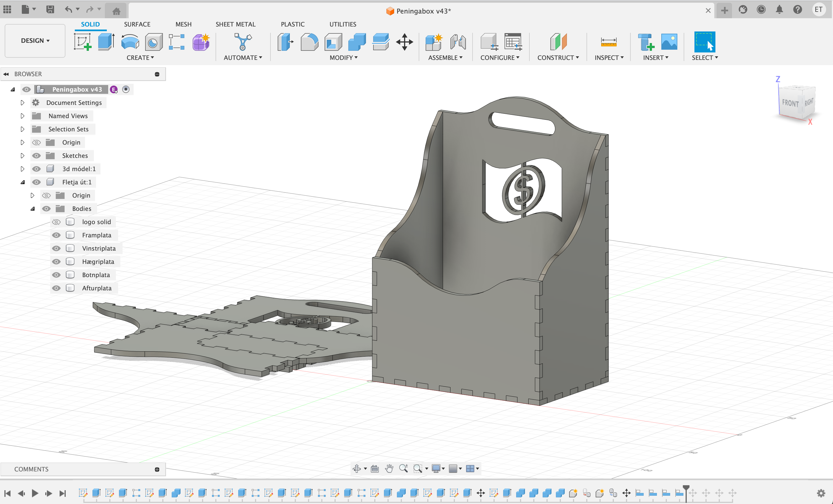The image size is (833, 504).
Task: Toggle visibility of logo solid body
Action: [x=56, y=222]
